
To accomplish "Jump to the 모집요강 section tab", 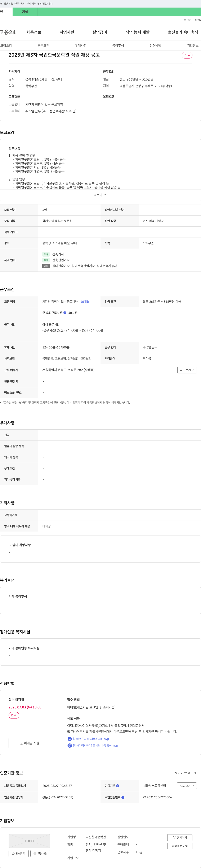I will tap(6, 45).
